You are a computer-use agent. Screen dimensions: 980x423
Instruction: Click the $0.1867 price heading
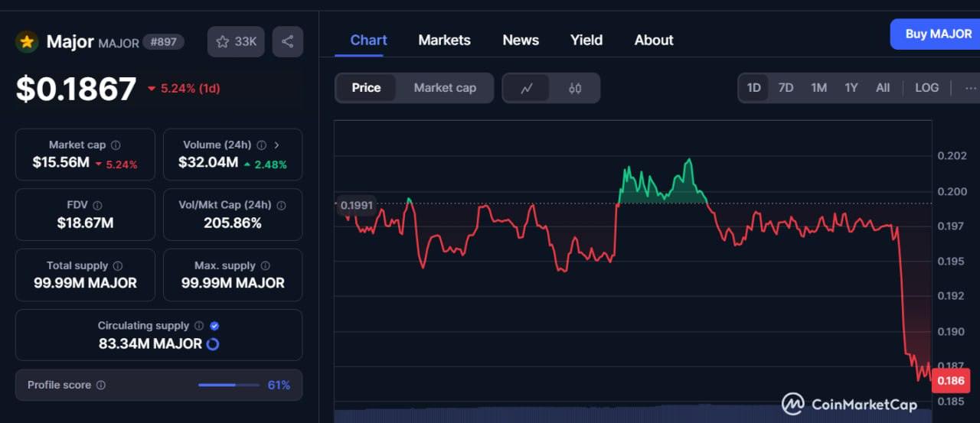(x=76, y=89)
